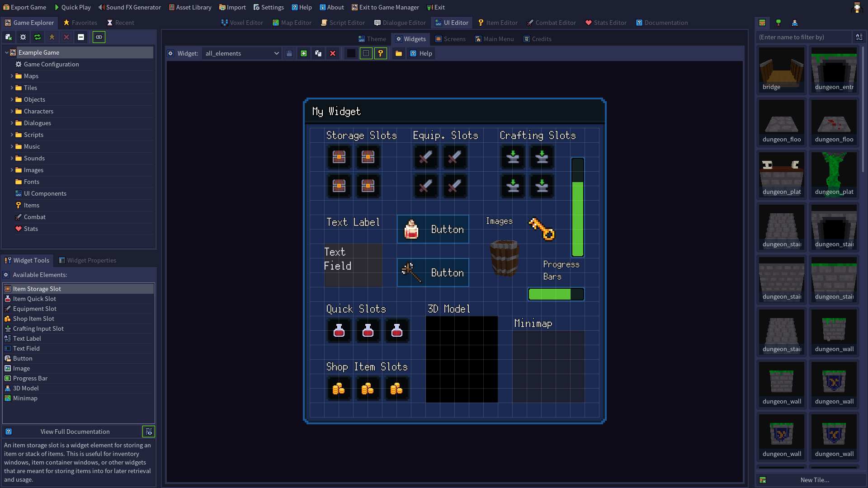Open the Documentation tab
This screenshot has width=868, height=488.
pyautogui.click(x=662, y=23)
